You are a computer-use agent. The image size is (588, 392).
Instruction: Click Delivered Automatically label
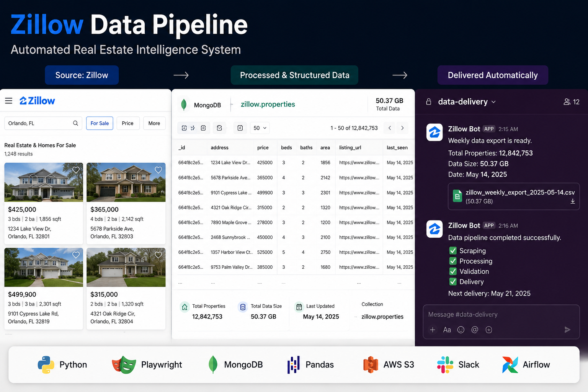tap(493, 75)
